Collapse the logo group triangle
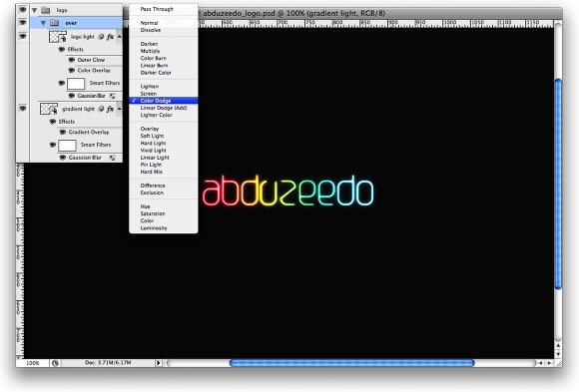 click(x=35, y=10)
